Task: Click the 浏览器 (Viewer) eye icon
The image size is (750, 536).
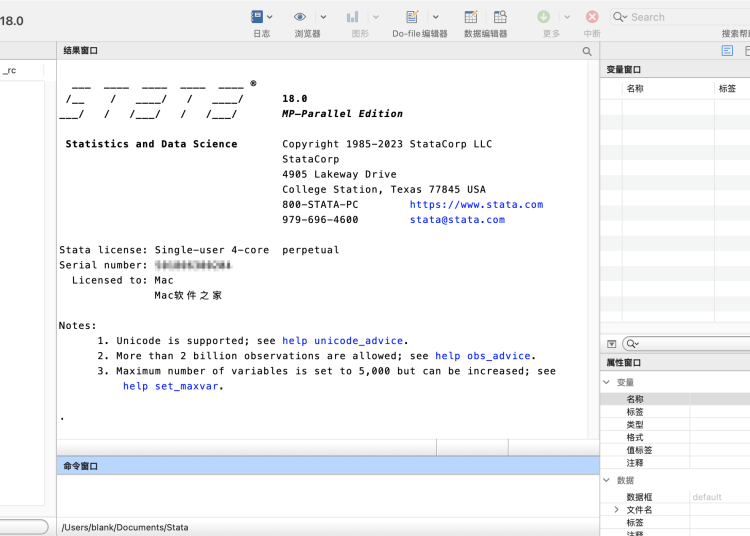Action: pos(300,16)
